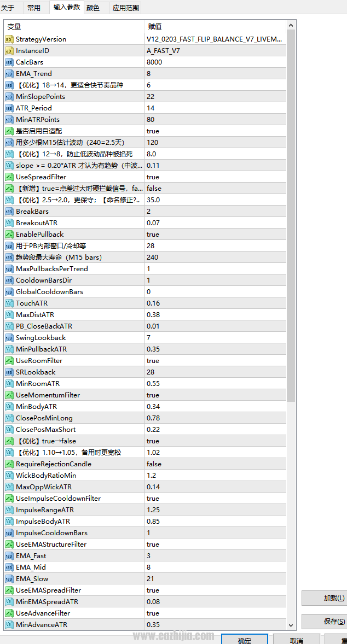The width and height of the screenshot is (347, 644).
Task: Click the 取消 button
Action: point(297,640)
